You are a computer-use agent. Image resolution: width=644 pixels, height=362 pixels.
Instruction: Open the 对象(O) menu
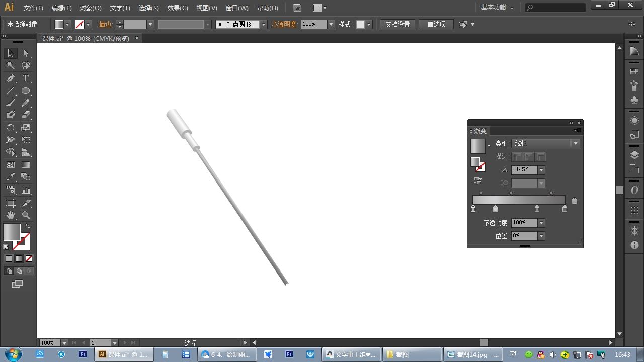coord(91,8)
